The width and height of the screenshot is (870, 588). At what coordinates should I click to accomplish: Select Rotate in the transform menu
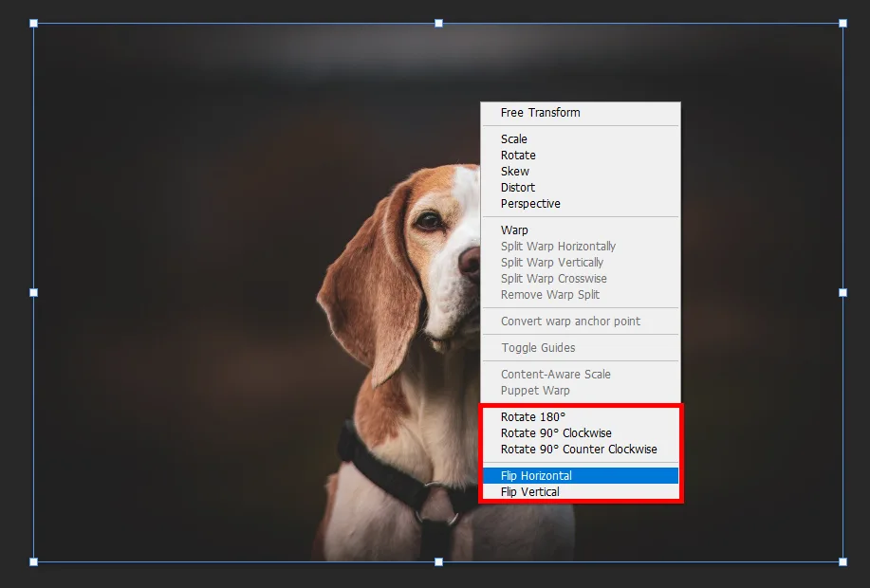point(581,156)
